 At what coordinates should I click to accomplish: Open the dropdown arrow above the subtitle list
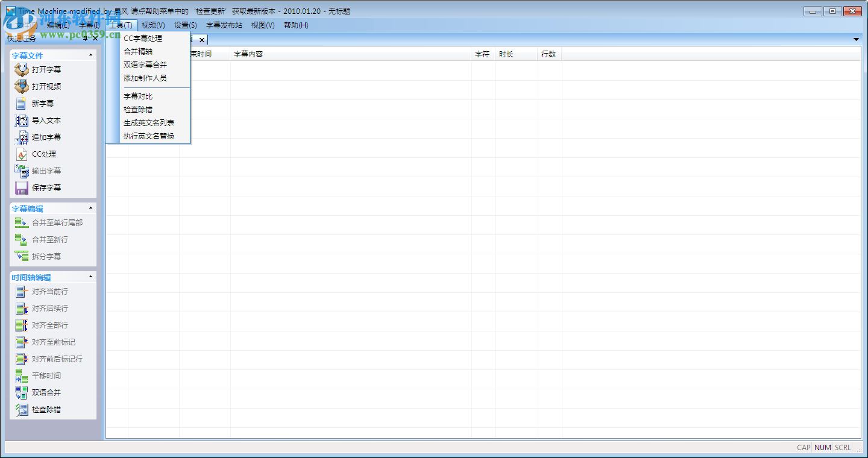coord(856,39)
